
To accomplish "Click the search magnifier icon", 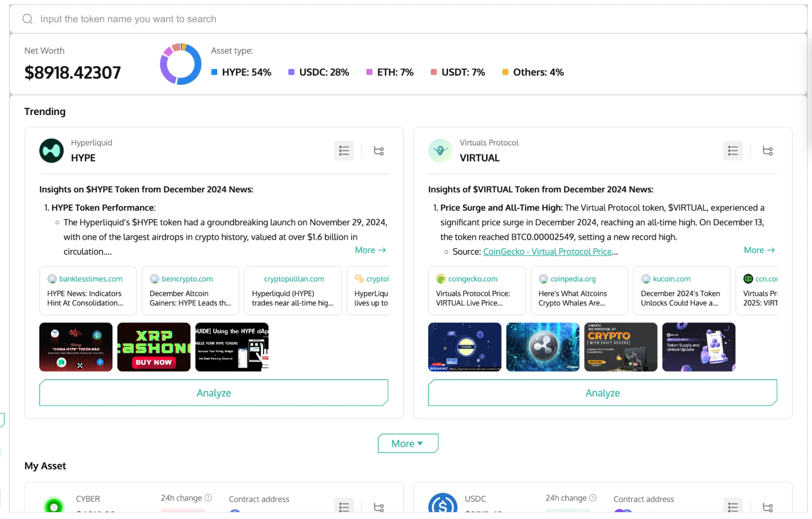I will click(27, 19).
